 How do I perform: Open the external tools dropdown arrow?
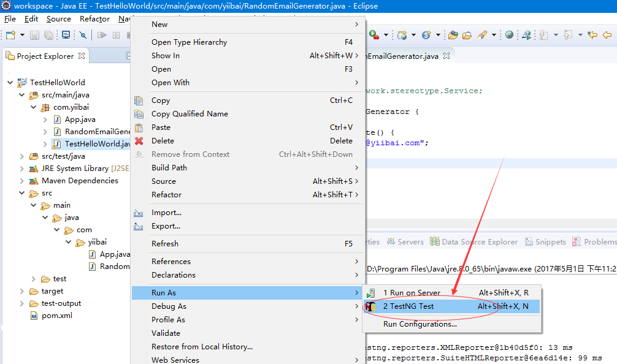pyautogui.click(x=386, y=35)
